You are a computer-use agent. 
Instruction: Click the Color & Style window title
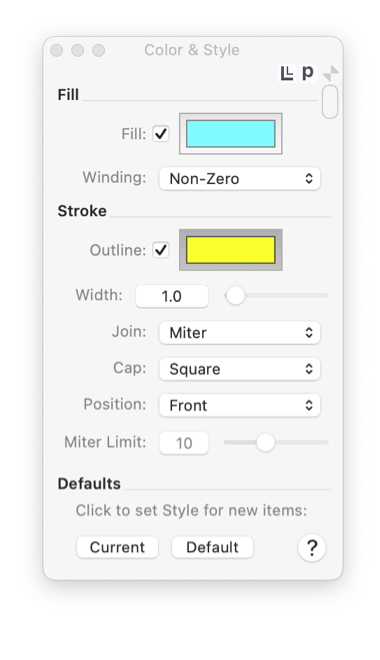pyautogui.click(x=192, y=50)
